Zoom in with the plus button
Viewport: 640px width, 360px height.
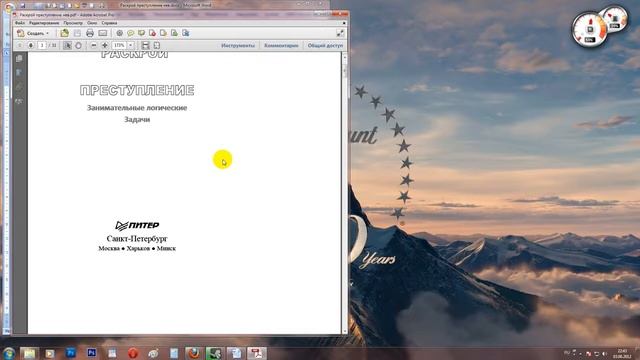click(x=105, y=45)
